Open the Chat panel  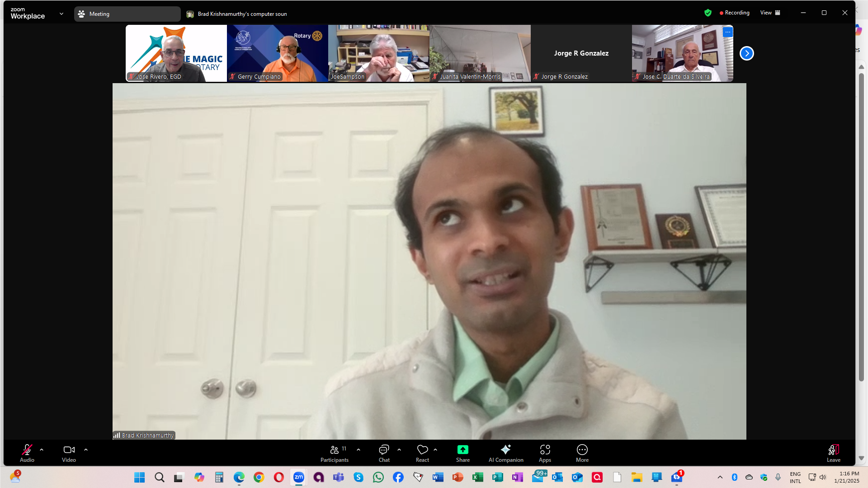pyautogui.click(x=384, y=453)
